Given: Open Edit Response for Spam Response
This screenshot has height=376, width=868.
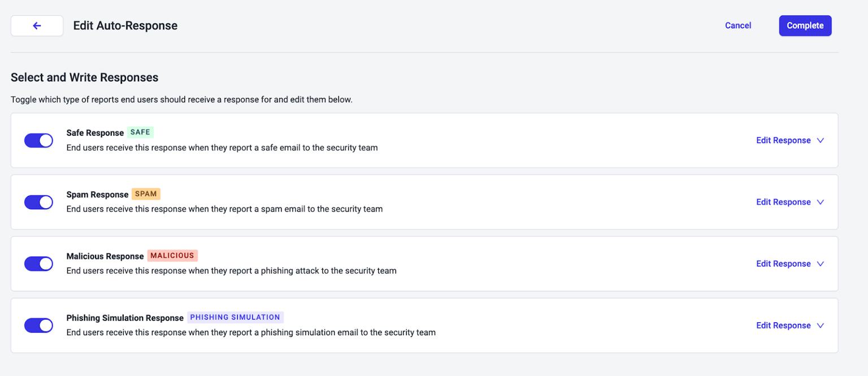Looking at the screenshot, I should point(783,202).
